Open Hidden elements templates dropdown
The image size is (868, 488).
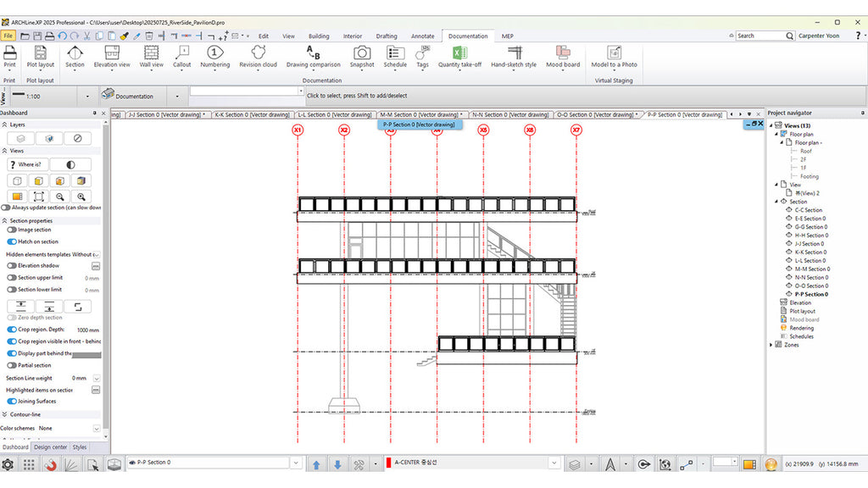pyautogui.click(x=97, y=254)
